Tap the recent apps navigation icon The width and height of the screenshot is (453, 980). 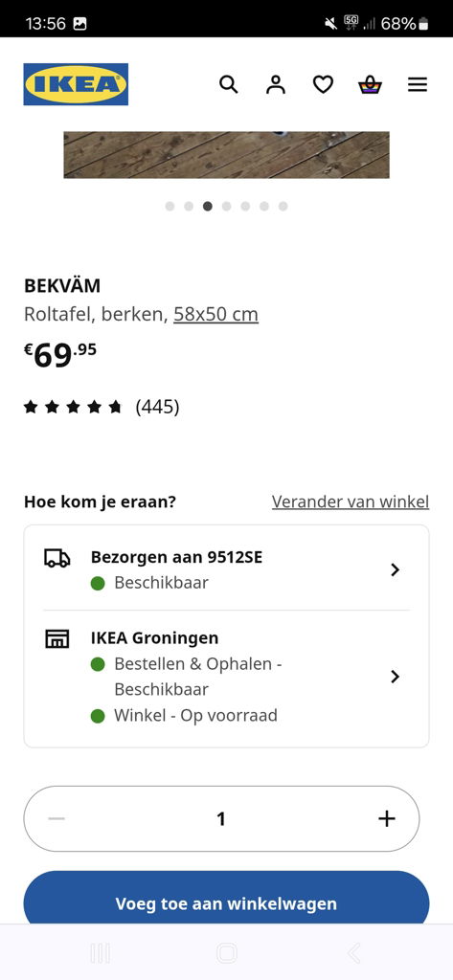click(101, 953)
